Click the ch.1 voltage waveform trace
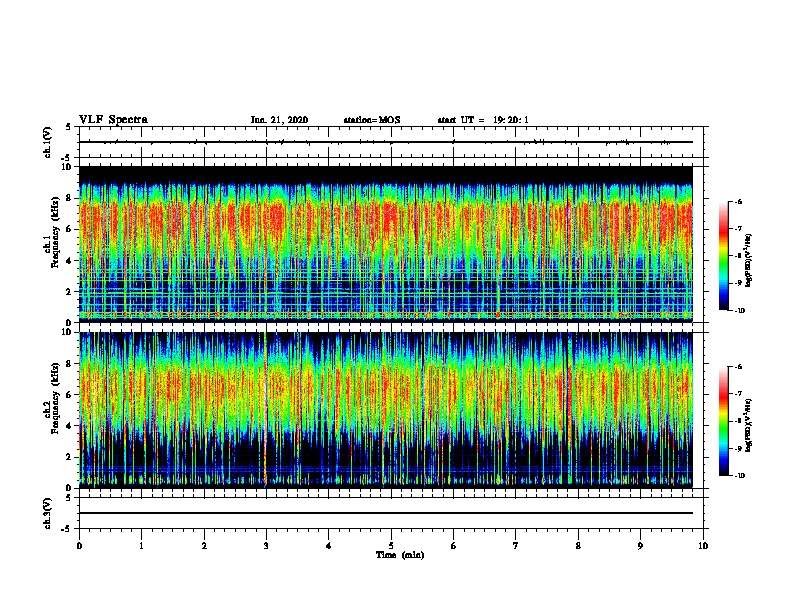Viewport: 792px width, 612px height. [x=386, y=142]
